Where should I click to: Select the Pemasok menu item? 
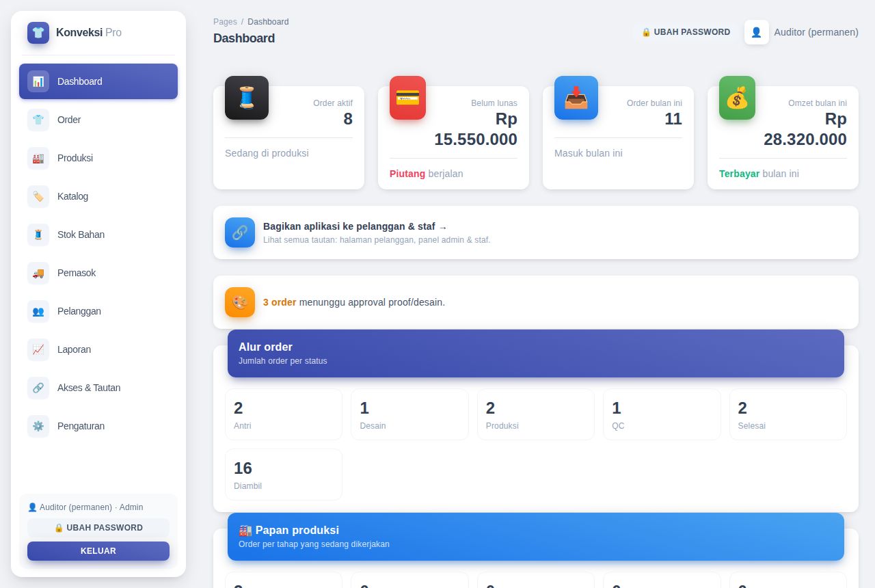(98, 273)
